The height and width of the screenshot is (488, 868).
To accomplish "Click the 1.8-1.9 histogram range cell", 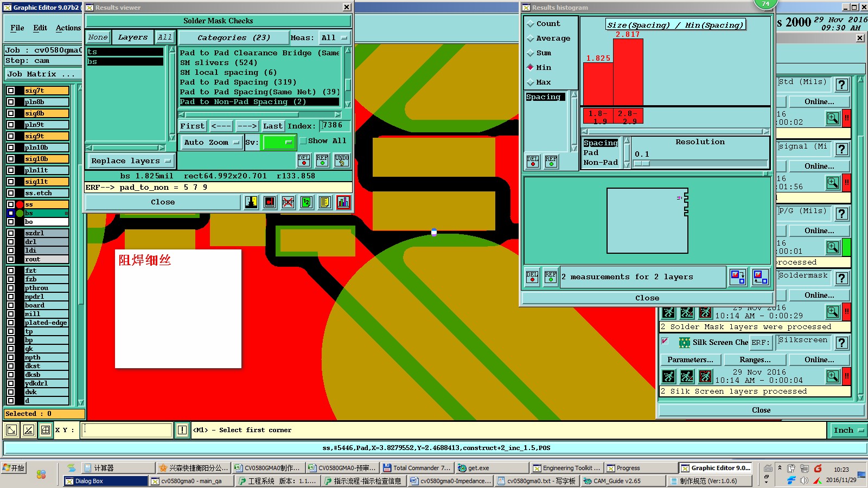I will 598,117.
